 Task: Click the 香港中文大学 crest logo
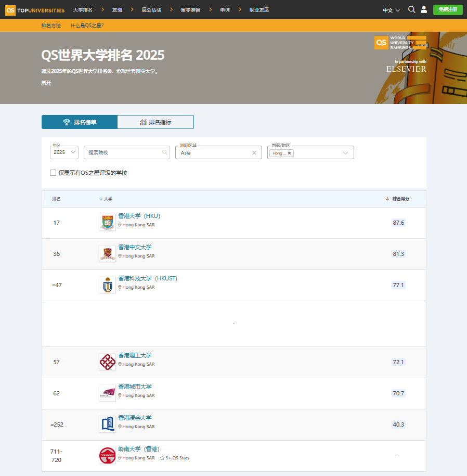[108, 254]
